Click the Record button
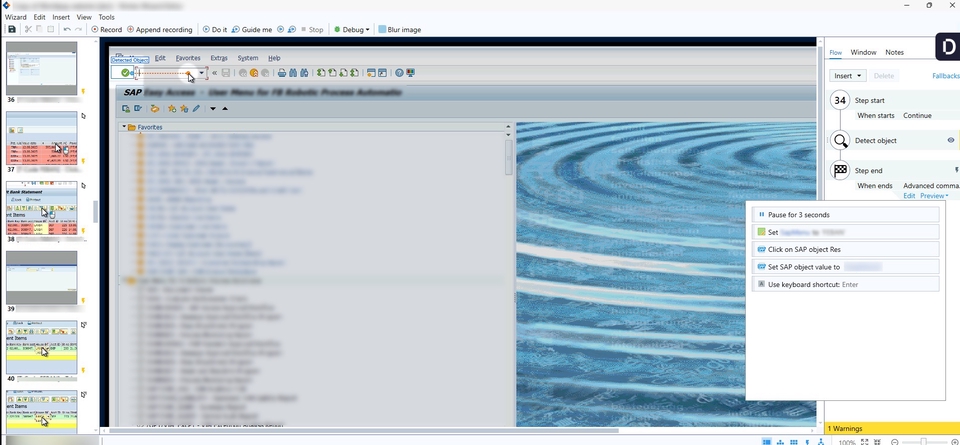 [107, 30]
